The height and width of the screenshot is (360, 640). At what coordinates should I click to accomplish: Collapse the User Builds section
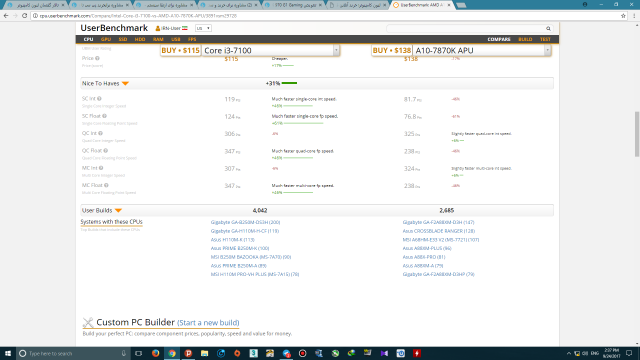tap(118, 211)
